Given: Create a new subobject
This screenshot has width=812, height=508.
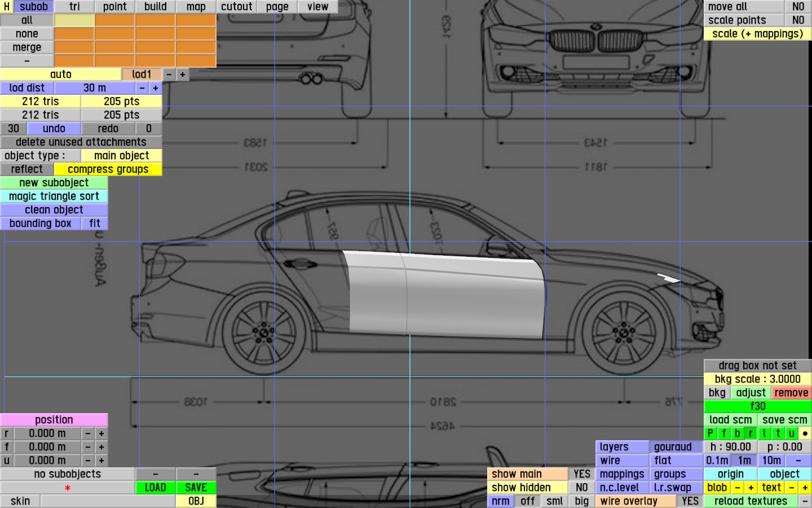Looking at the screenshot, I should 54,183.
